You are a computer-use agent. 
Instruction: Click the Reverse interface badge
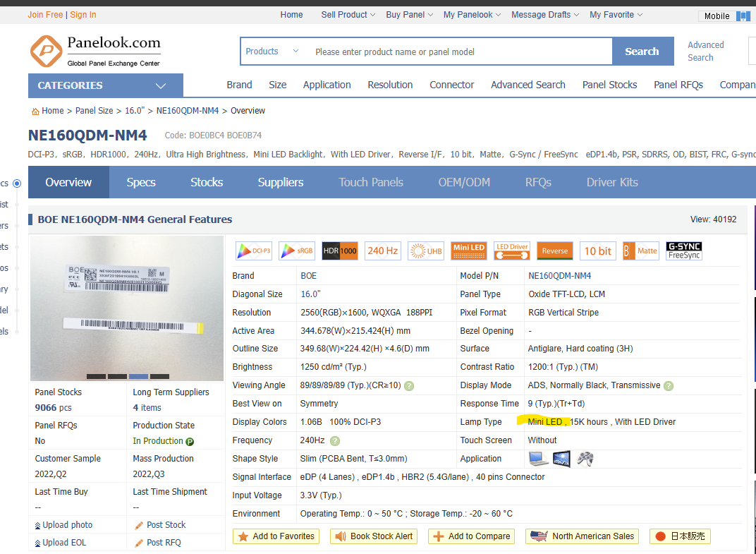pos(555,251)
